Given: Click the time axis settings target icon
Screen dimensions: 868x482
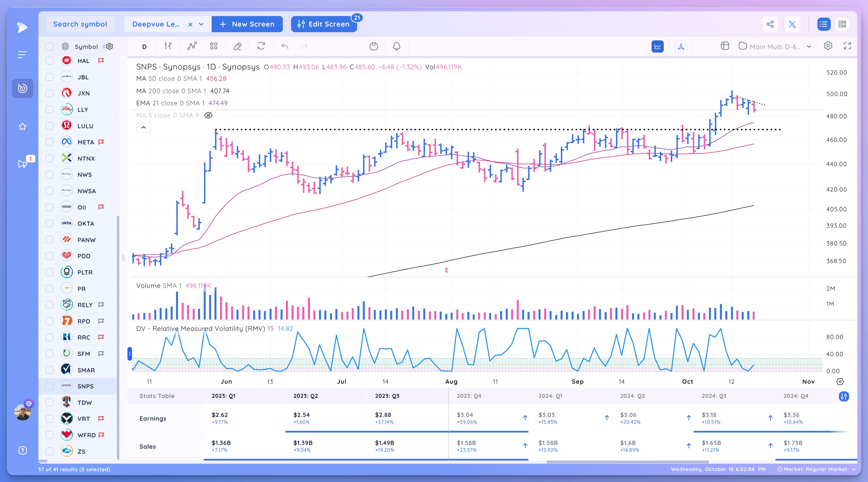Looking at the screenshot, I should (x=840, y=381).
